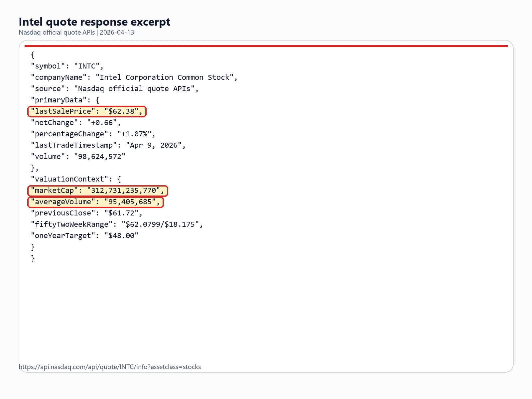Select the percentageChange "+1.07%" line
The image size is (532, 399).
click(x=93, y=134)
